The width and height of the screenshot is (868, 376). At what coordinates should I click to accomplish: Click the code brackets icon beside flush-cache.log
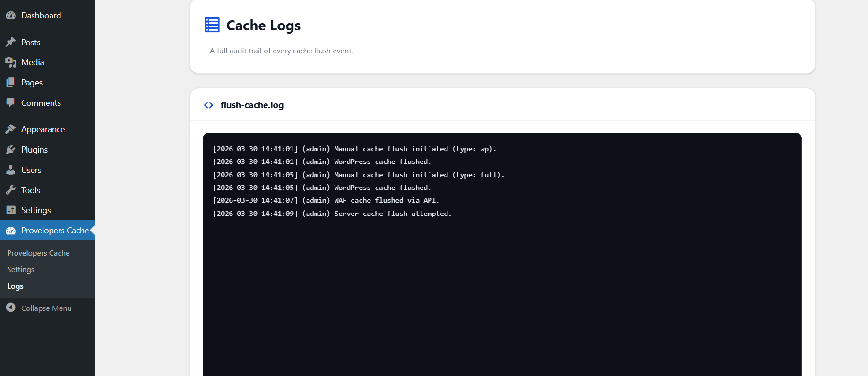[x=208, y=105]
